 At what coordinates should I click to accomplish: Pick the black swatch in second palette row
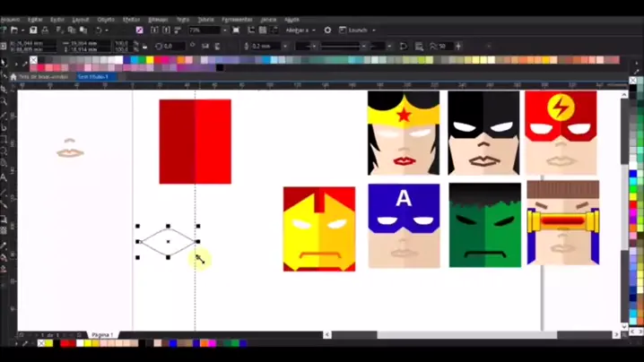pos(220,68)
